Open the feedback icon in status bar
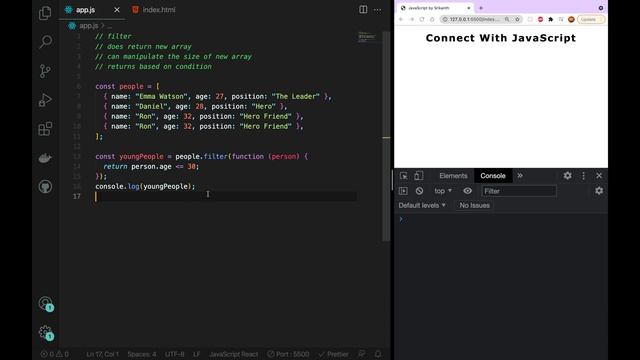Image resolution: width=640 pixels, height=360 pixels. 361,354
